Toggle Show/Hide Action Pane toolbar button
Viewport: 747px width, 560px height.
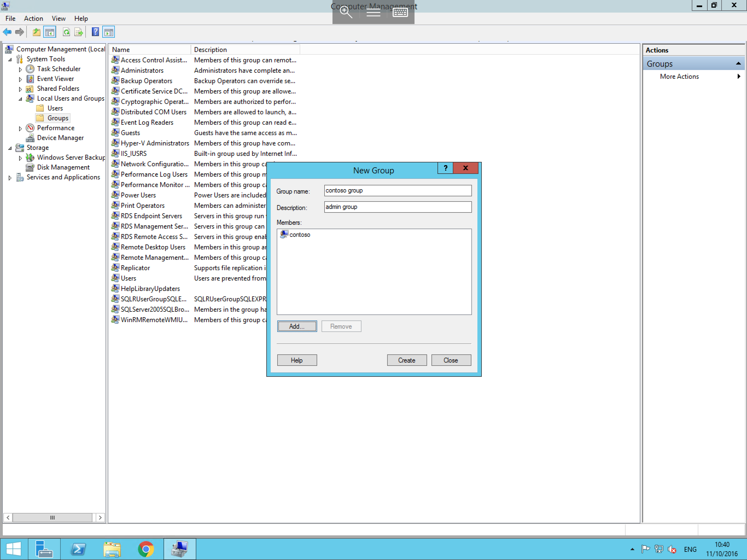[x=109, y=32]
